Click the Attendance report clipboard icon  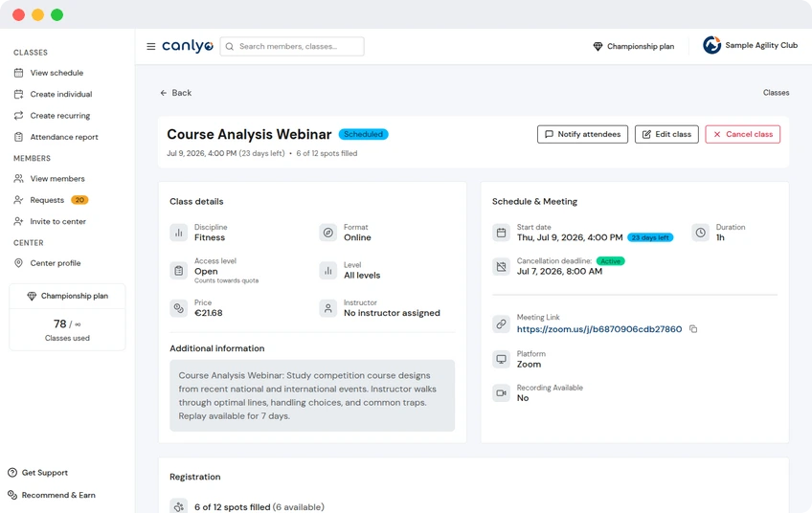coord(18,137)
